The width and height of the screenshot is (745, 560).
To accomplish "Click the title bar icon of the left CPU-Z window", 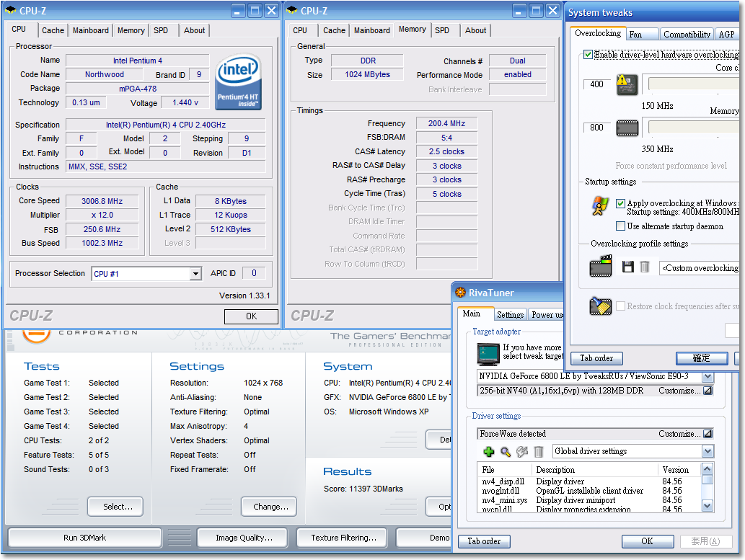I will 10,10.
